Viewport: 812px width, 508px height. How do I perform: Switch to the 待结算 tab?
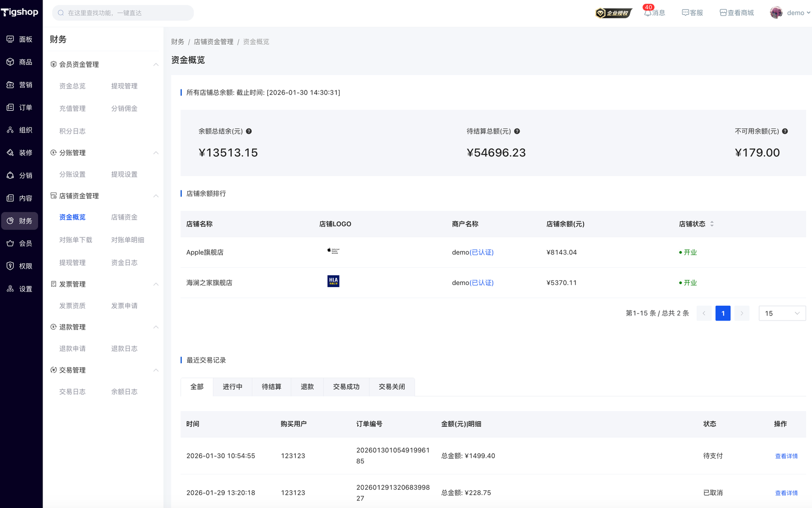click(x=272, y=387)
